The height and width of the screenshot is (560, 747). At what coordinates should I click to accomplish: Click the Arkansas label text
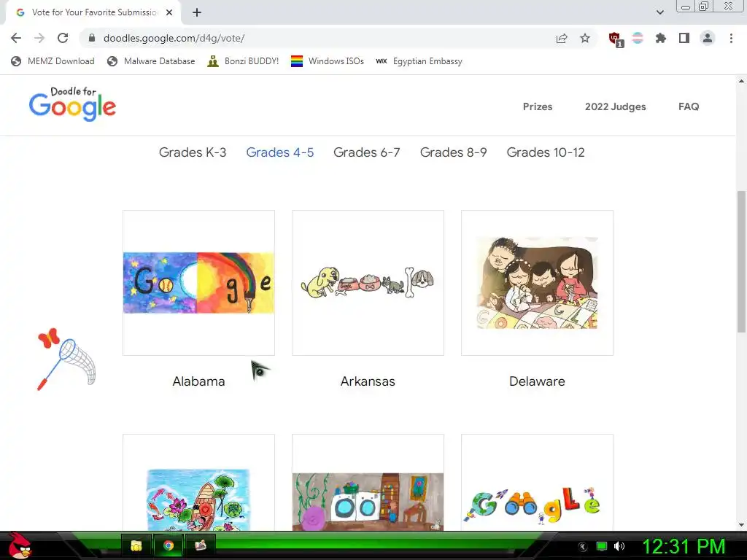(368, 381)
